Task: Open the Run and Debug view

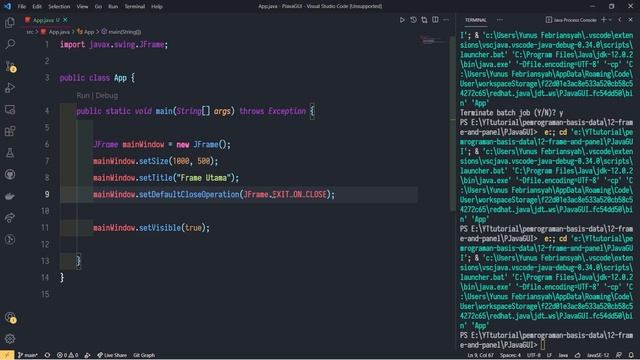Action: 10,88
